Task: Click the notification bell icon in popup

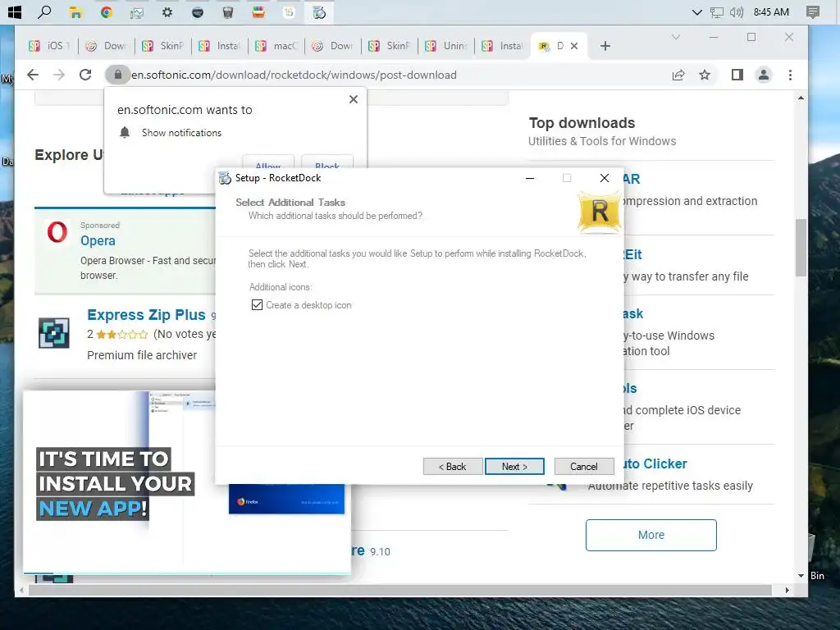Action: click(125, 132)
